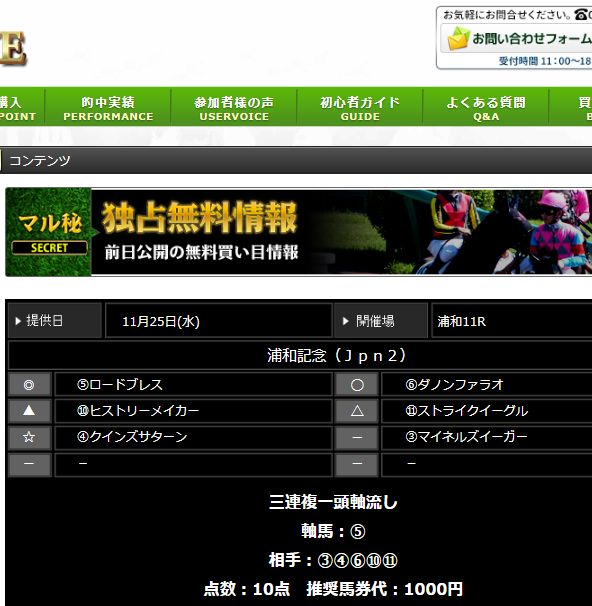Click お問い合わせフォーム button

click(516, 38)
